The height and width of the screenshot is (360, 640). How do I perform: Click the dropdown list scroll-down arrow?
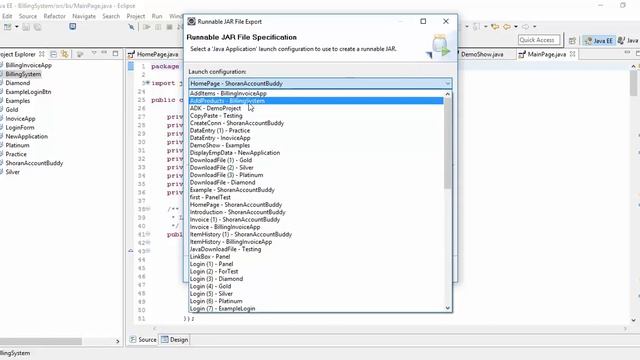pyautogui.click(x=448, y=308)
